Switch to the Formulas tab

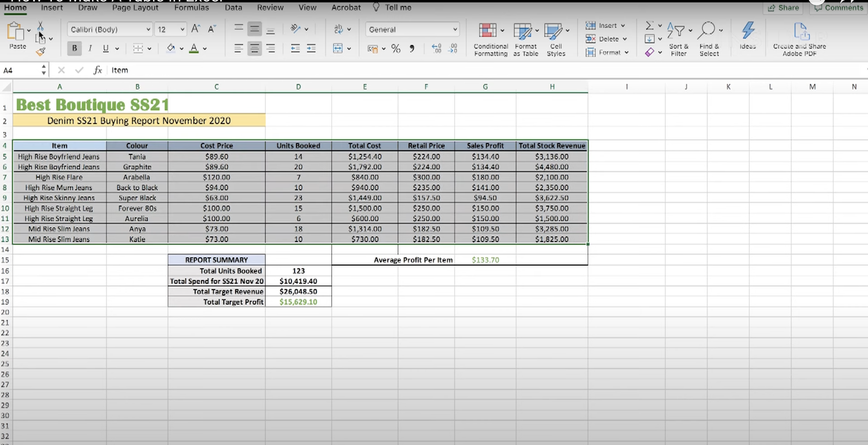coord(191,7)
